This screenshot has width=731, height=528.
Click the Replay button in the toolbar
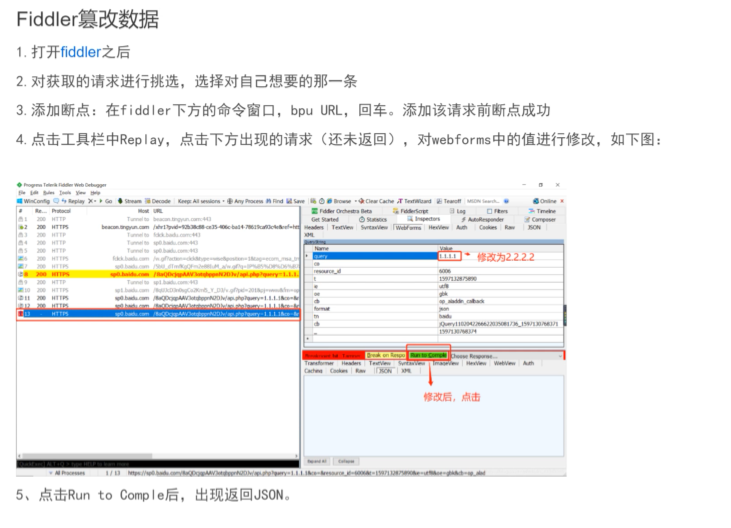click(73, 201)
